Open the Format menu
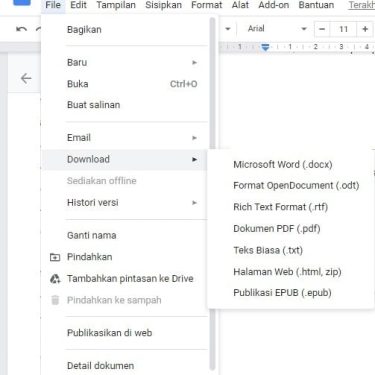The image size is (375, 375). (x=206, y=5)
